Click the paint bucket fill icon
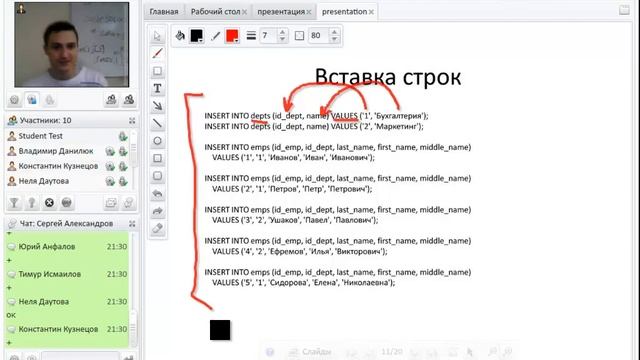Image resolution: width=640 pixels, height=360 pixels. (180, 36)
